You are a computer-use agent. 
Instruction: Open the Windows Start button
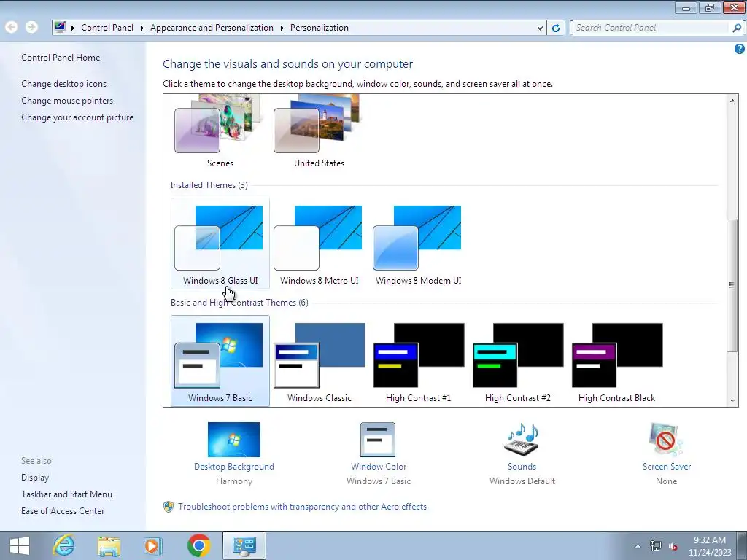click(x=20, y=545)
